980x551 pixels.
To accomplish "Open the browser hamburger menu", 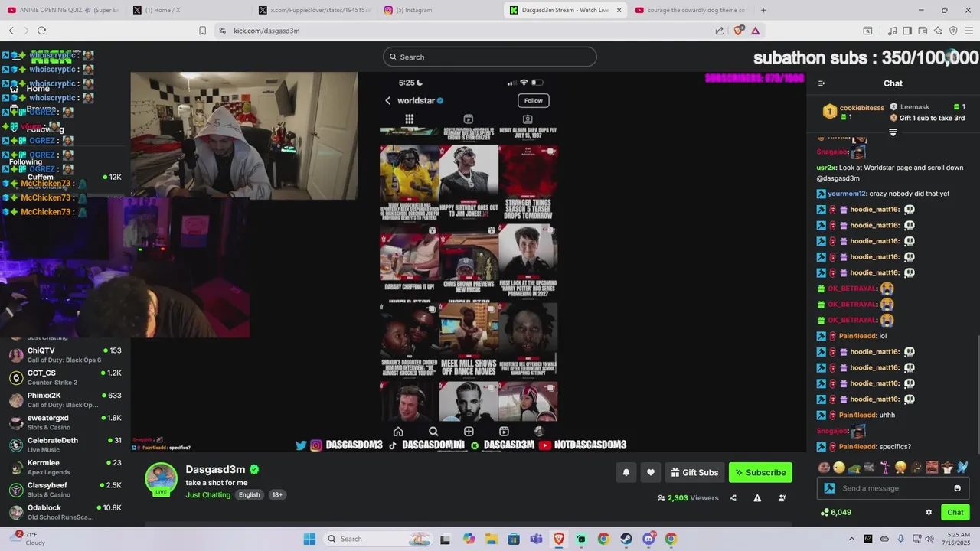I will click(969, 31).
